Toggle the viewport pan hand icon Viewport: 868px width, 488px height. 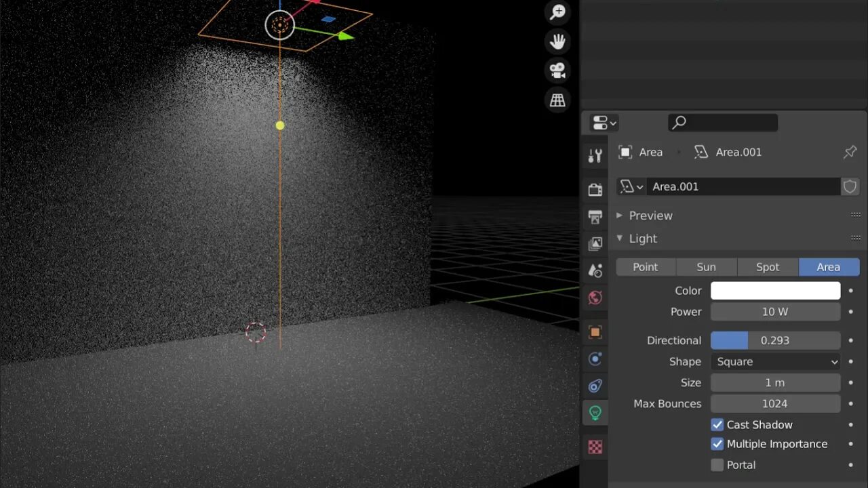click(x=557, y=41)
